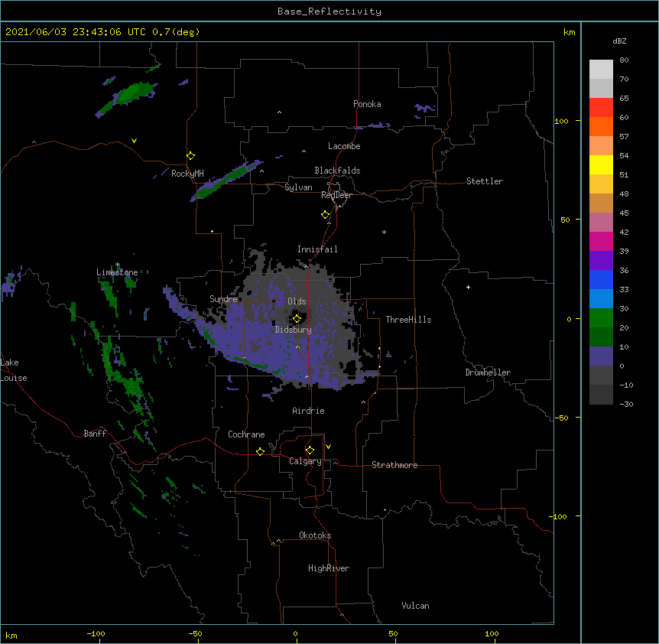
Task: Select the white asterisk above the Limestone label
Action: (x=118, y=265)
